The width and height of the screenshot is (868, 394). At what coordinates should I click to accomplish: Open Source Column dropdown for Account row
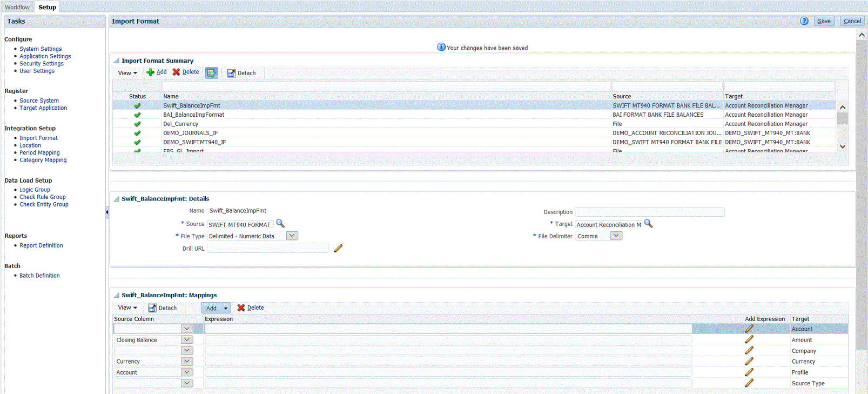tap(187, 372)
